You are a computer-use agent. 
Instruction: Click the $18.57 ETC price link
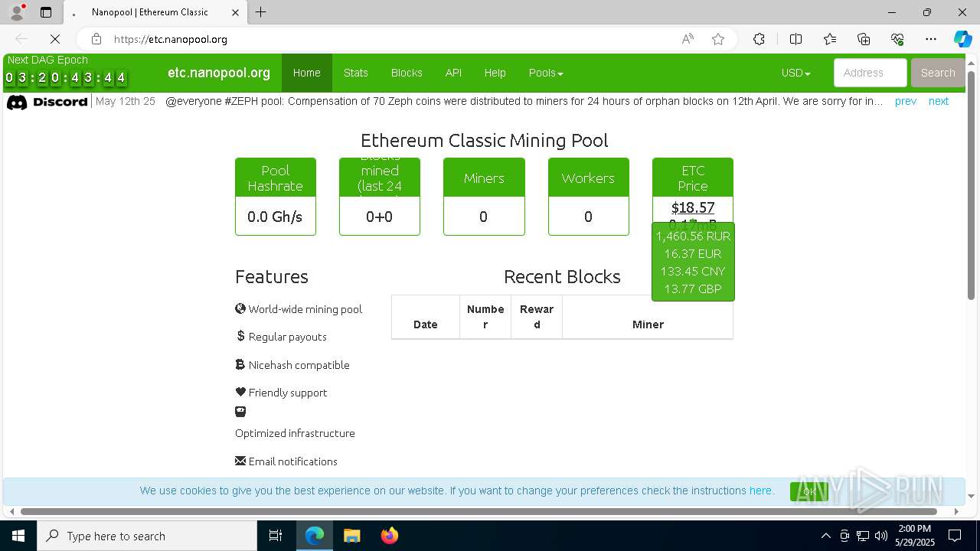(x=693, y=207)
